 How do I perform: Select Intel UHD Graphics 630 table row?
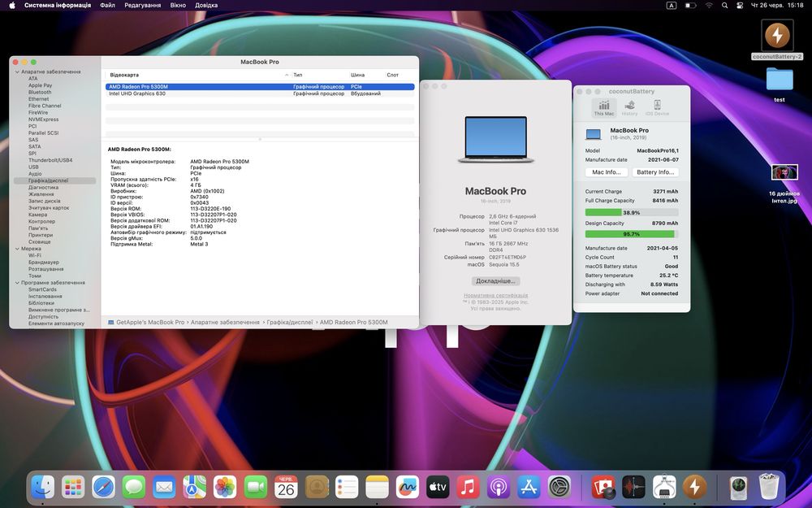click(x=260, y=93)
